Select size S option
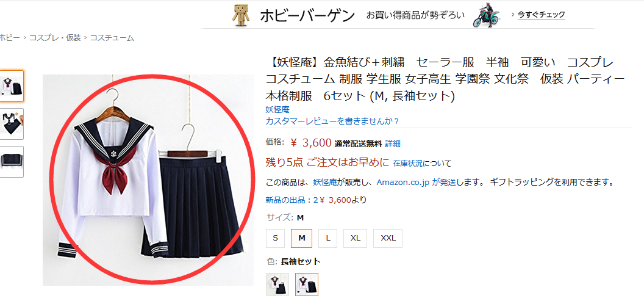 tap(275, 238)
